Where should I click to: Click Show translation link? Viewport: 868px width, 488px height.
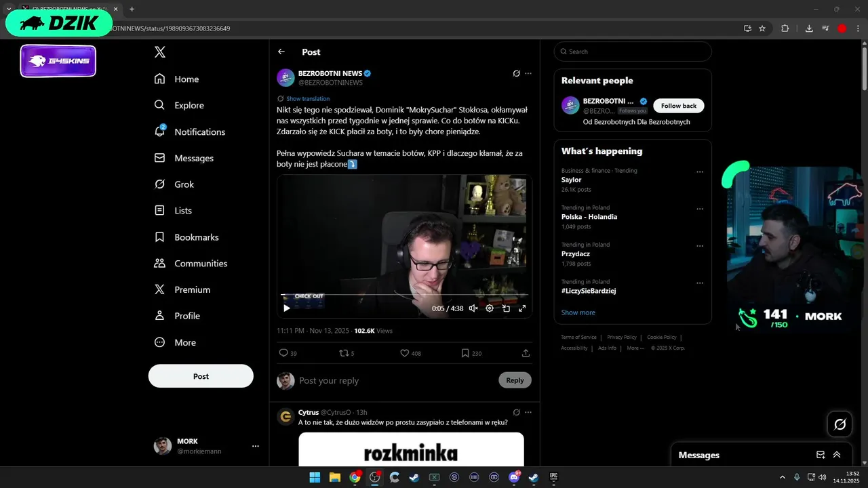click(308, 98)
